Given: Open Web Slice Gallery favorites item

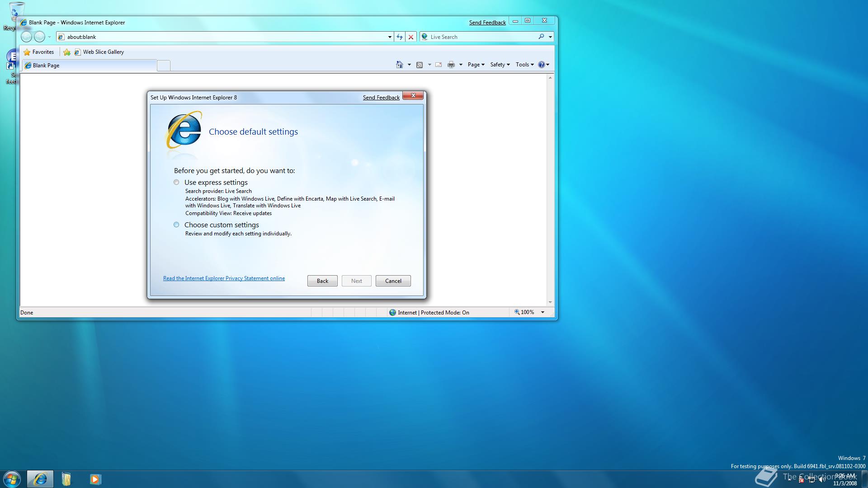Looking at the screenshot, I should pos(99,52).
